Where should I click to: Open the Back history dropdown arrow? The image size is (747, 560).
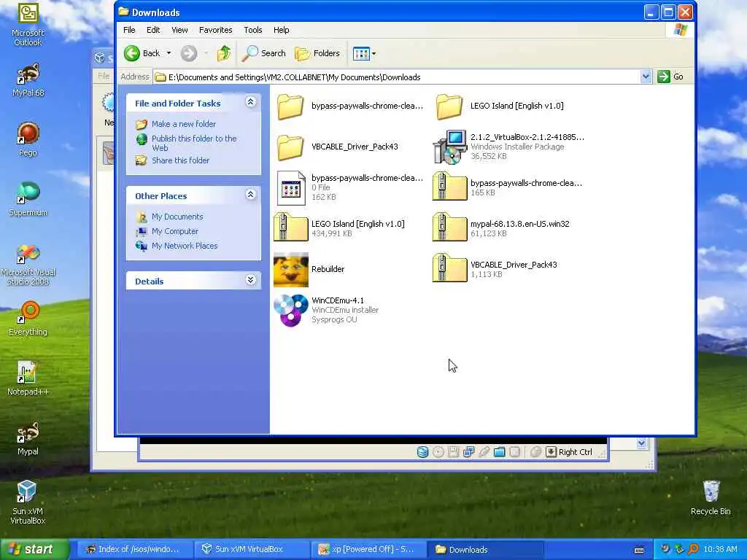coord(169,53)
